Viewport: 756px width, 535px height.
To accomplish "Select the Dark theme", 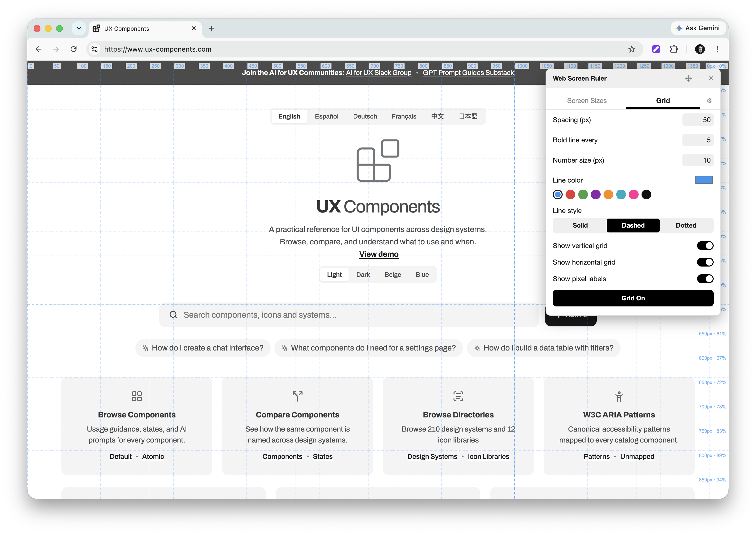I will [363, 274].
